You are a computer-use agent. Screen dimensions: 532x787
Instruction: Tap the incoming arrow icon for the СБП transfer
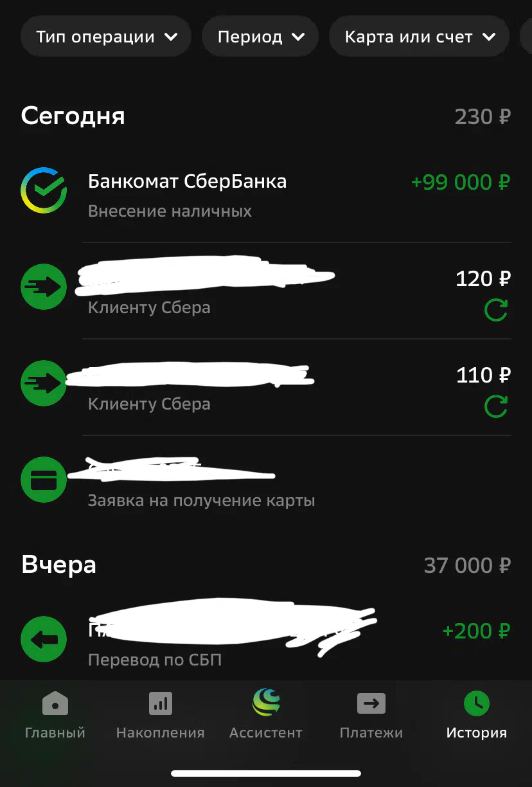click(44, 640)
